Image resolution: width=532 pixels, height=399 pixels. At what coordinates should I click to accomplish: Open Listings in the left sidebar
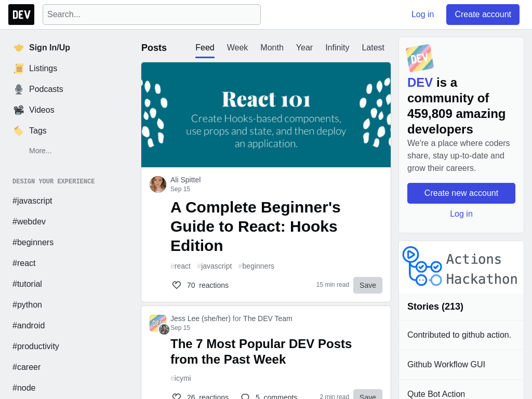[43, 68]
